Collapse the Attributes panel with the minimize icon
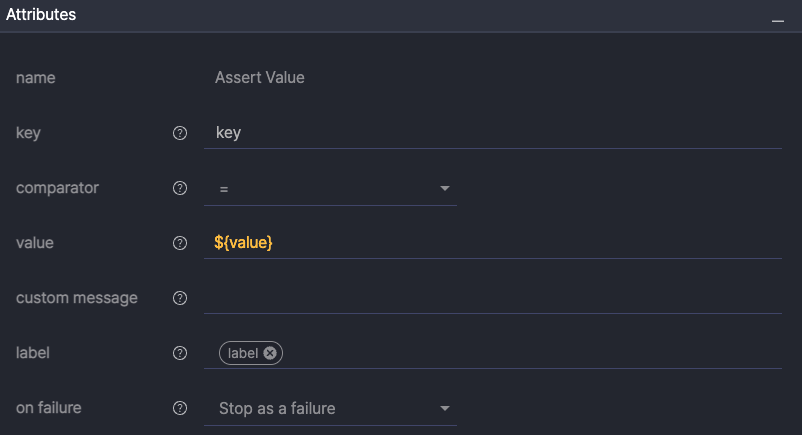The height and width of the screenshot is (435, 802). [777, 18]
